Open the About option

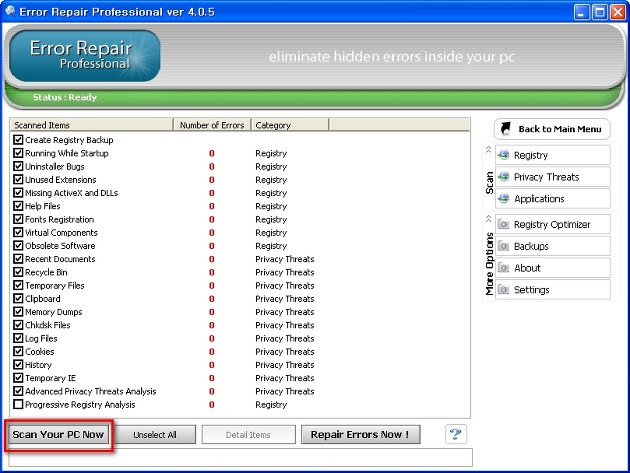click(x=553, y=268)
